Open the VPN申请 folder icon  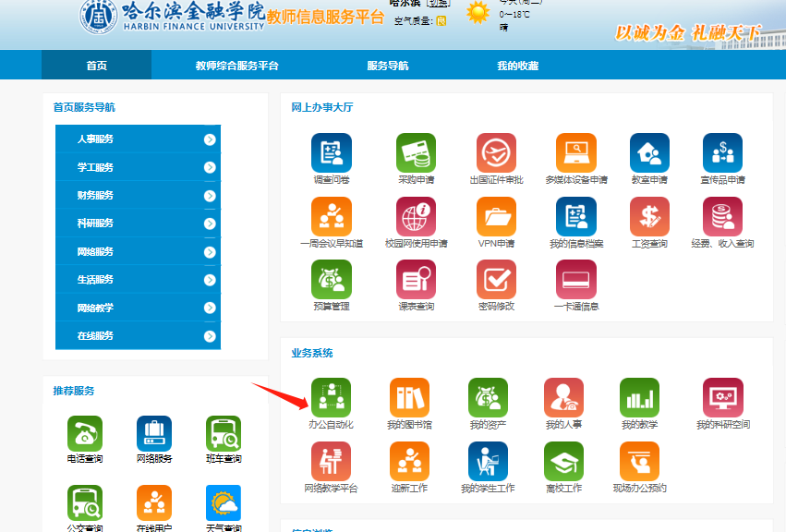click(496, 217)
